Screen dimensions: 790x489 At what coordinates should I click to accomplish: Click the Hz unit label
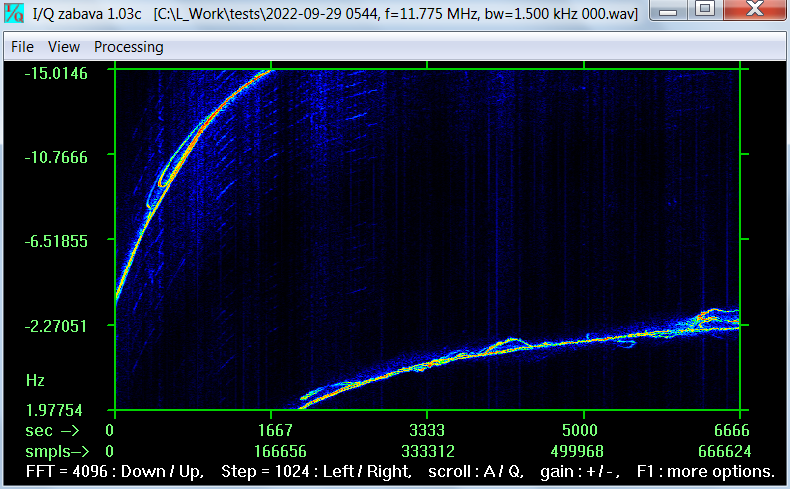click(x=35, y=380)
